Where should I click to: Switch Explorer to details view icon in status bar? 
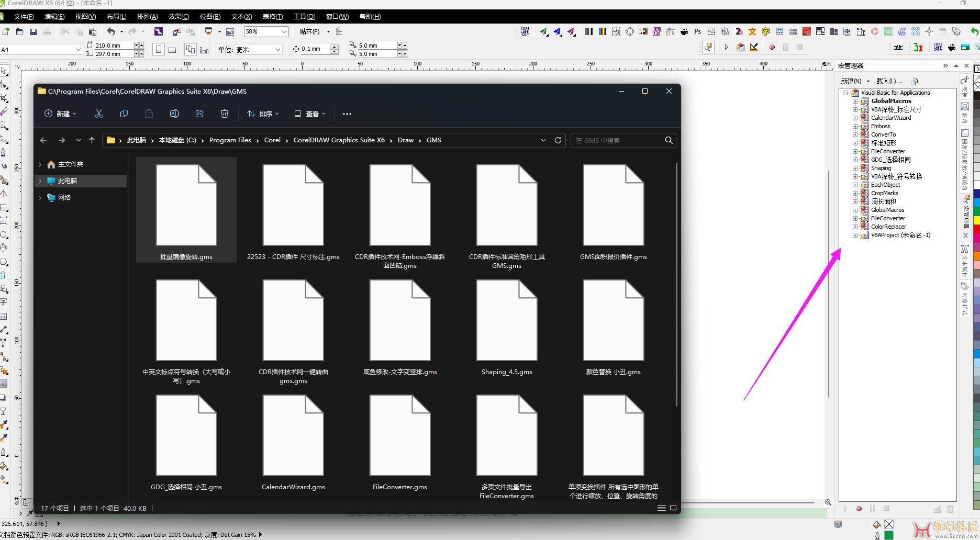click(662, 508)
